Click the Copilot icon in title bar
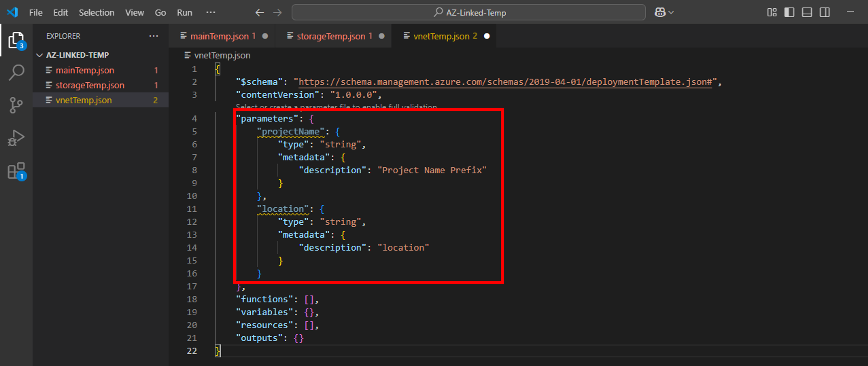The width and height of the screenshot is (868, 366). pyautogui.click(x=660, y=12)
